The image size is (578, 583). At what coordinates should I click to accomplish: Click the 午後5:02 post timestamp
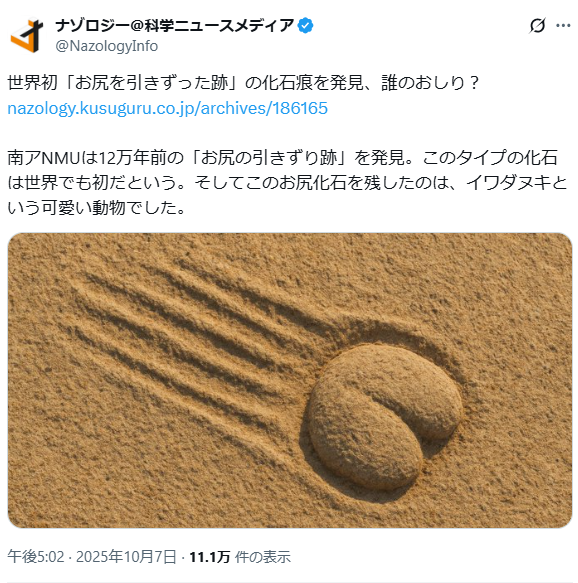point(36,557)
